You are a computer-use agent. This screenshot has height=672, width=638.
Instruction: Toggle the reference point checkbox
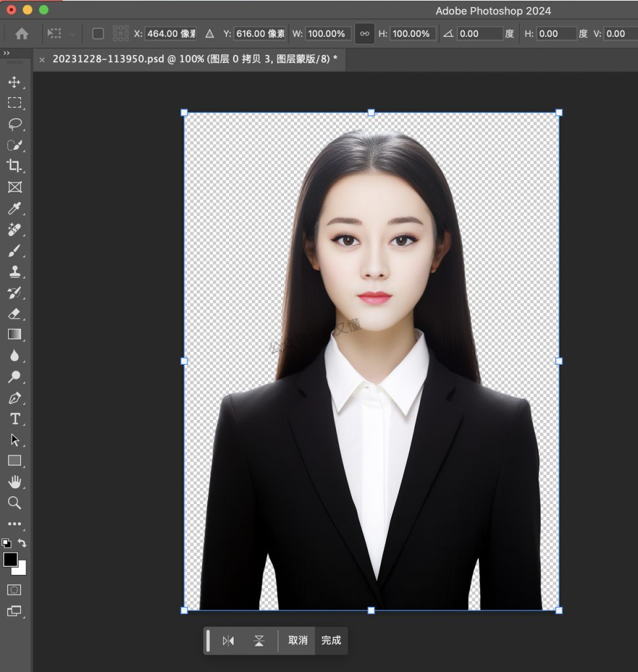click(x=98, y=33)
